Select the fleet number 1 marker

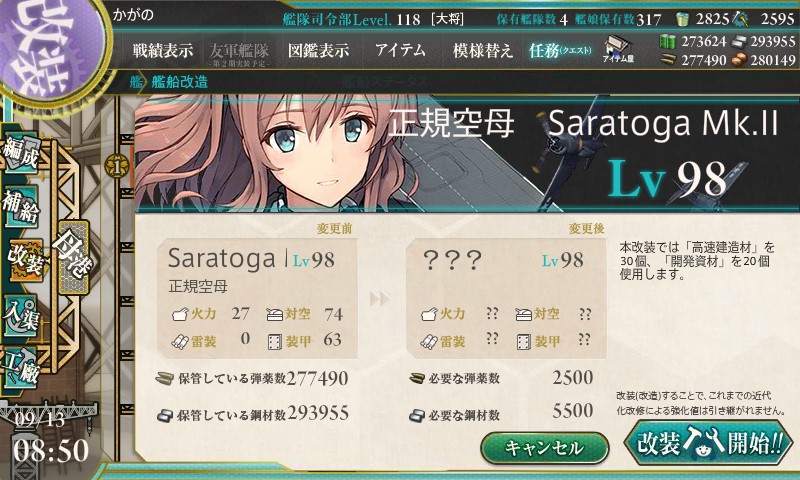click(117, 166)
